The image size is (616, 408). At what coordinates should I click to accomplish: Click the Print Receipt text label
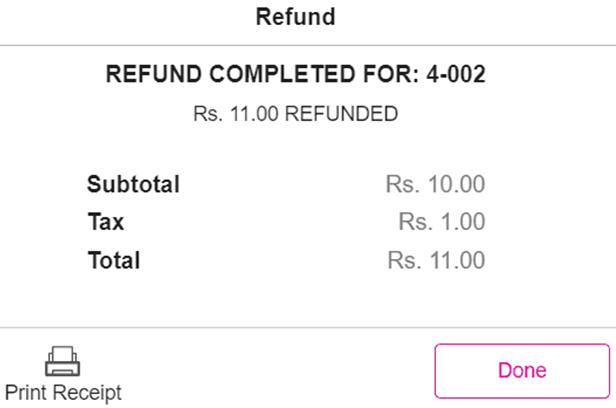pos(63,392)
